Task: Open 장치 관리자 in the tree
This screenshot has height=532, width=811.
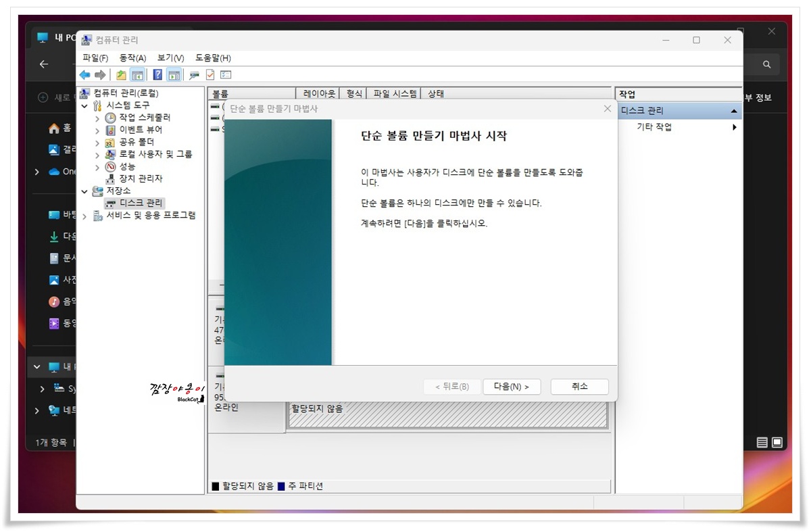Action: click(141, 178)
